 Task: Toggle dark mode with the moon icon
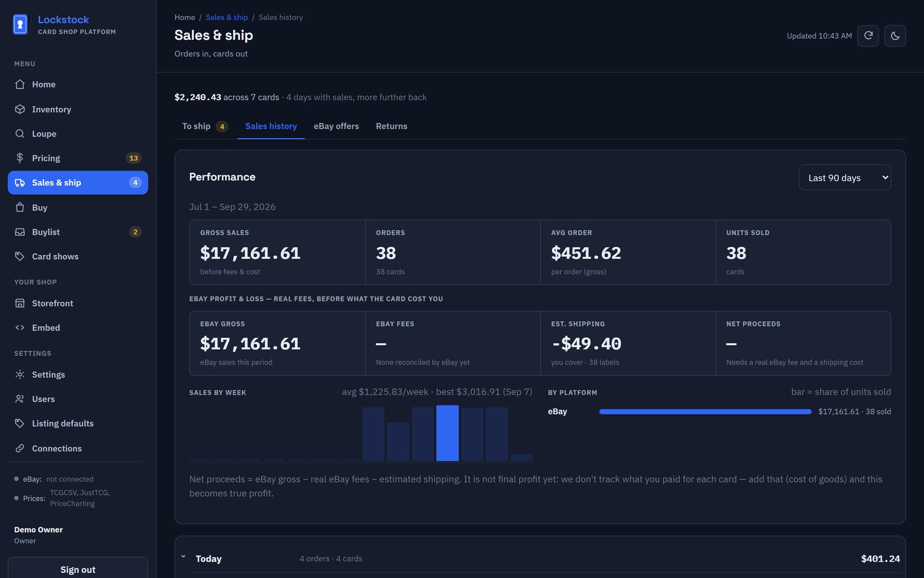click(895, 36)
